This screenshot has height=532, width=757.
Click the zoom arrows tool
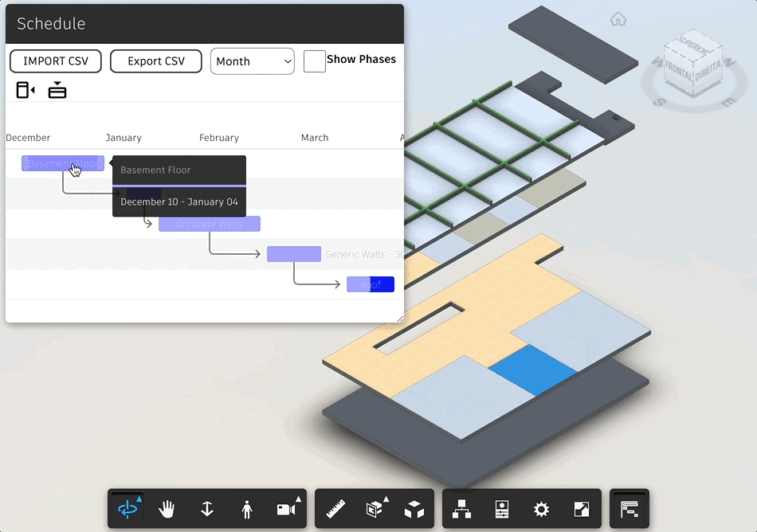click(x=207, y=509)
